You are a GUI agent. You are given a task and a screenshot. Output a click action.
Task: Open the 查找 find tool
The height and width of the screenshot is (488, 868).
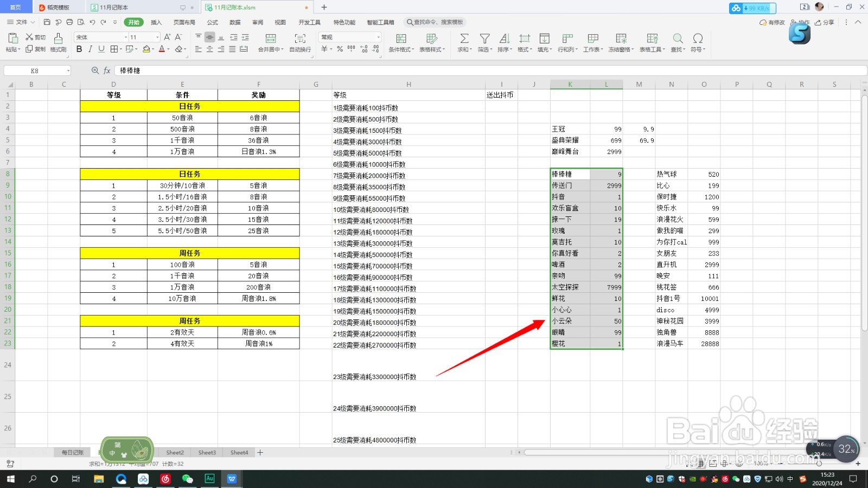(678, 42)
